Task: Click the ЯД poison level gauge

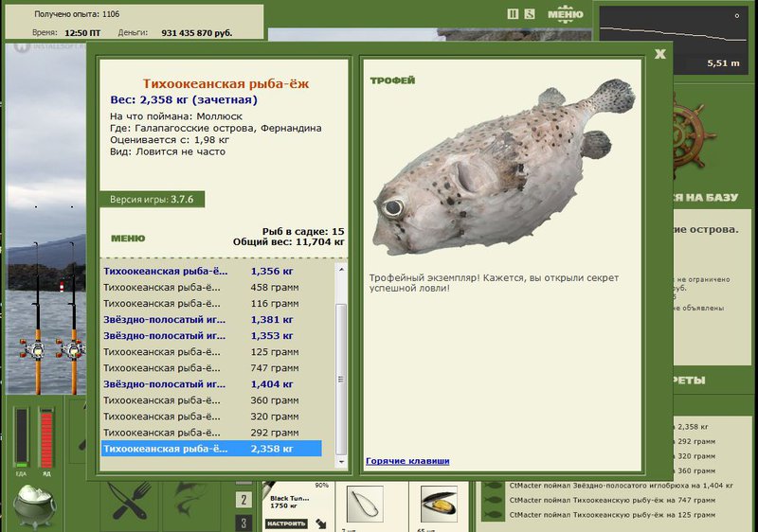Action: coord(46,436)
